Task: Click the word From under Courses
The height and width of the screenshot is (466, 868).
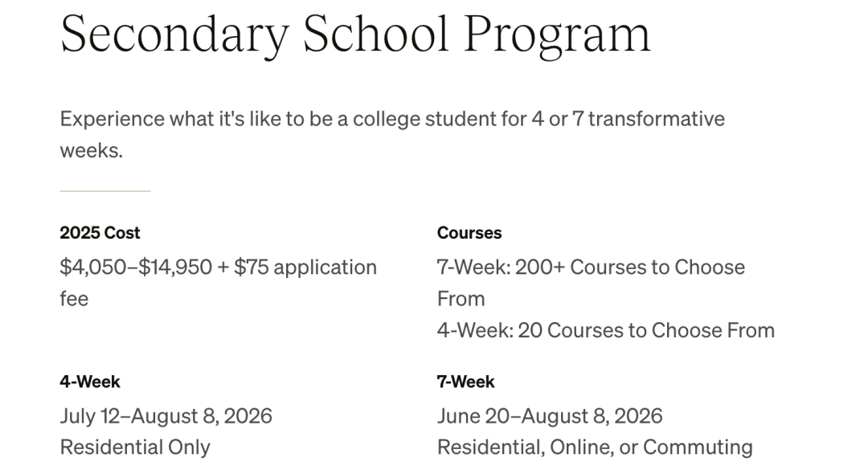Action: pos(461,299)
